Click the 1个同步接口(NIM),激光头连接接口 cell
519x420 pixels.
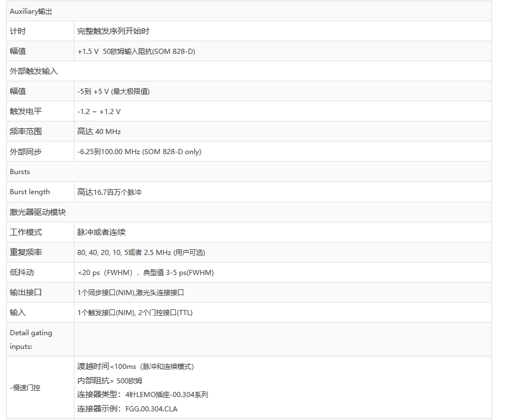point(131,292)
